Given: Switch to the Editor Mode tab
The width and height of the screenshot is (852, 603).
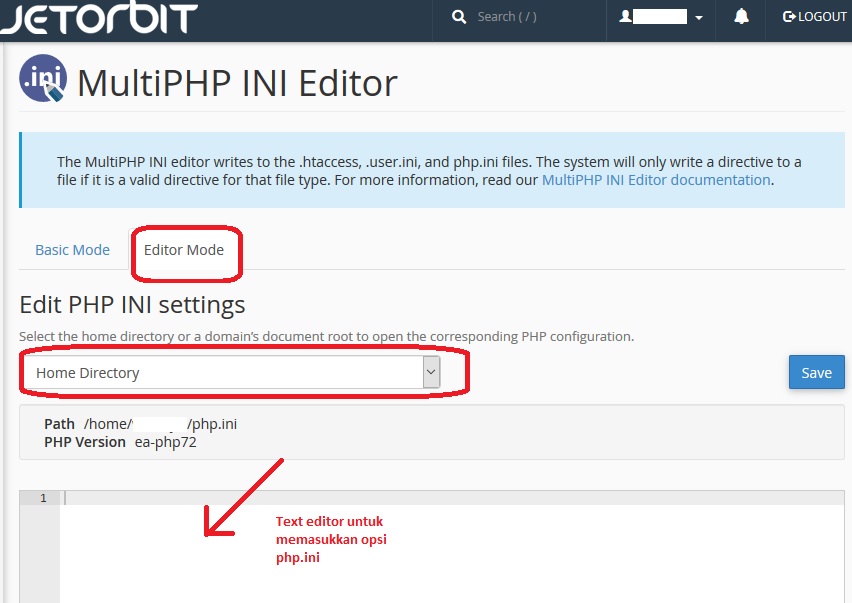Looking at the screenshot, I should [x=184, y=250].
